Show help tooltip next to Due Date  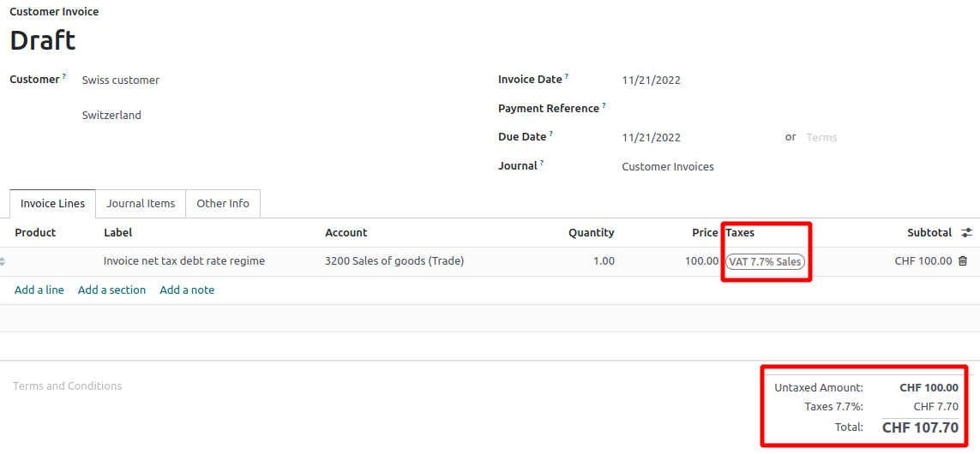pyautogui.click(x=551, y=134)
